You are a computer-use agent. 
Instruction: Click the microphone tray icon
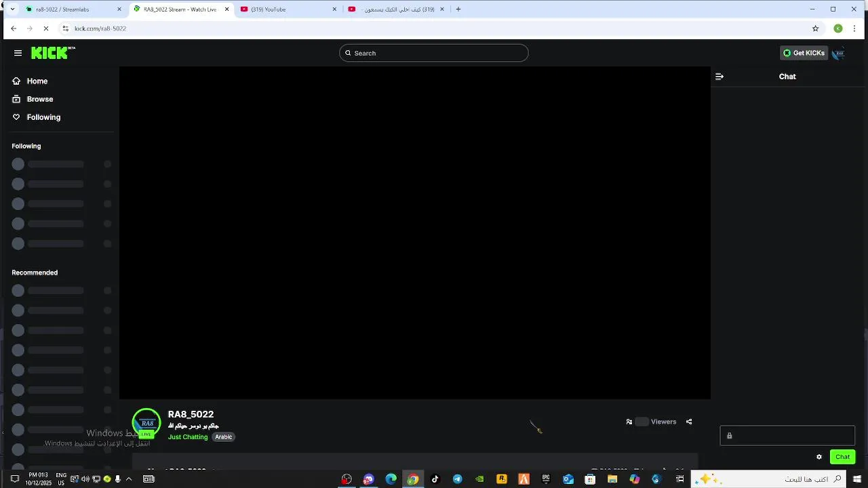(118, 479)
